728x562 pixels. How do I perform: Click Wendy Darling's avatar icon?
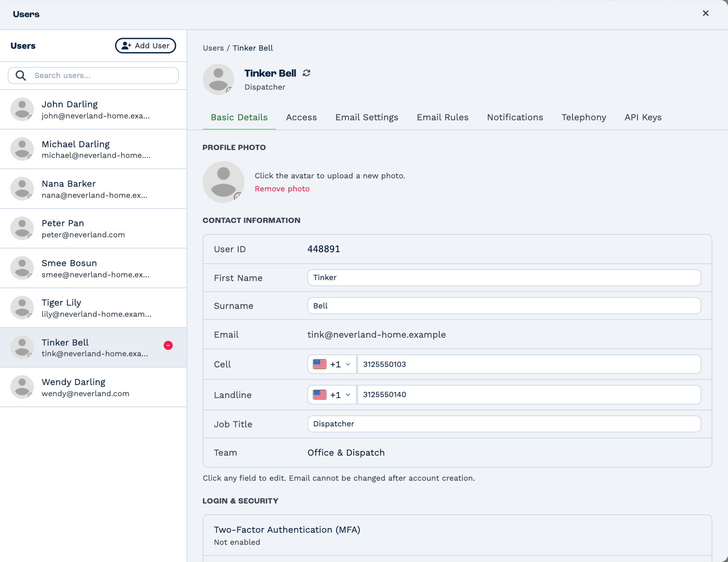point(22,387)
